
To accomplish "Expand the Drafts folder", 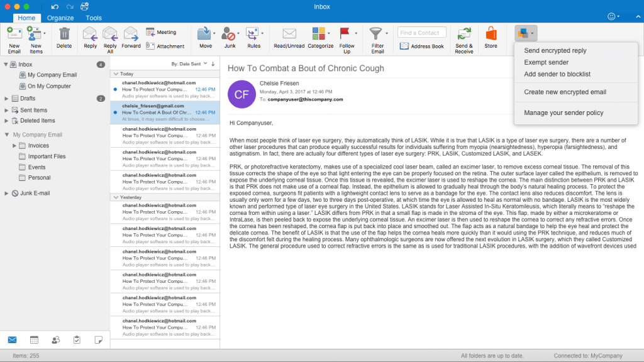I will click(x=7, y=99).
